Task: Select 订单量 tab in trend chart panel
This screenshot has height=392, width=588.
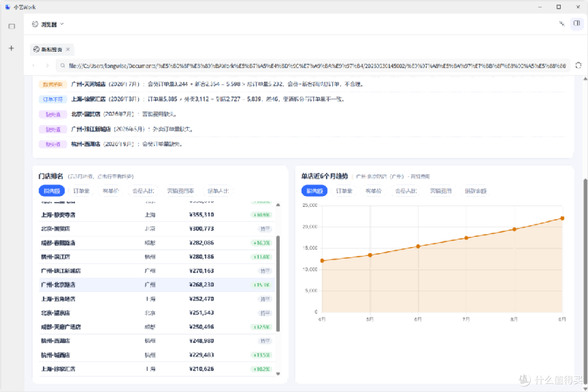Action: pos(344,191)
